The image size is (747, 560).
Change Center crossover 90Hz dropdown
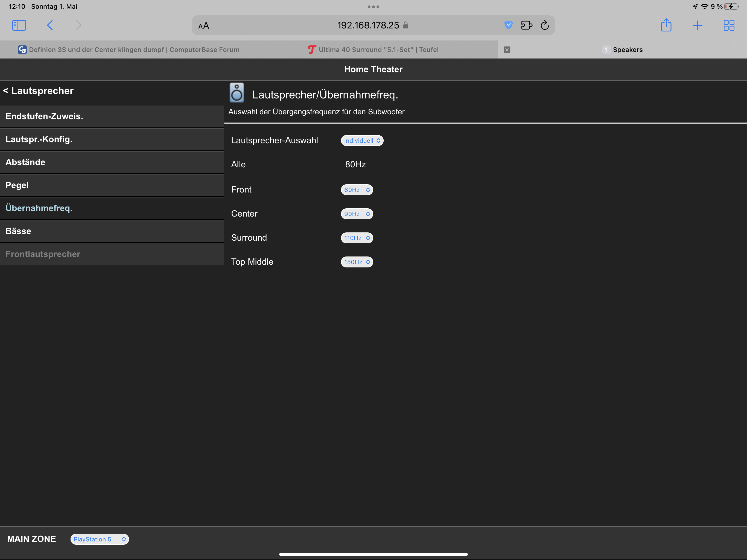point(357,214)
